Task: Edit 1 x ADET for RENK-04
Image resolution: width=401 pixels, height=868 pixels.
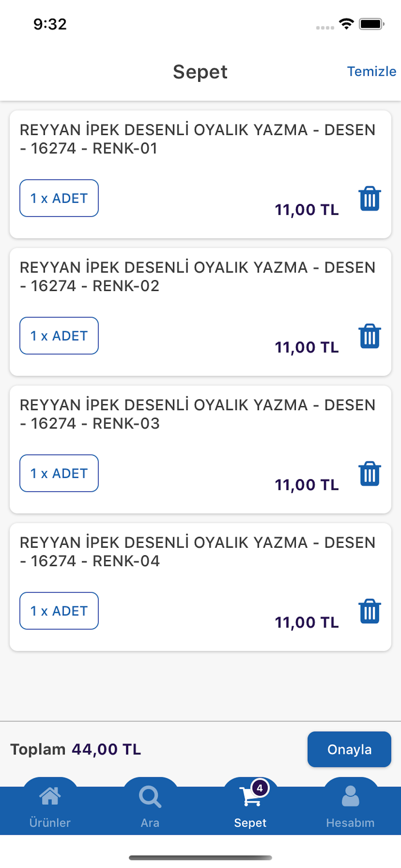Action: pyautogui.click(x=59, y=611)
